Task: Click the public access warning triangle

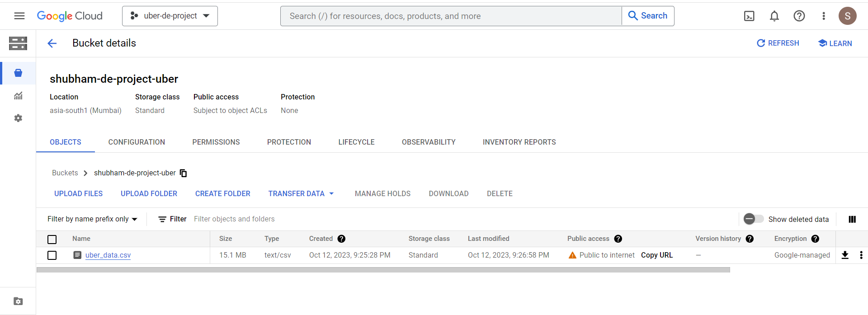Action: 572,255
